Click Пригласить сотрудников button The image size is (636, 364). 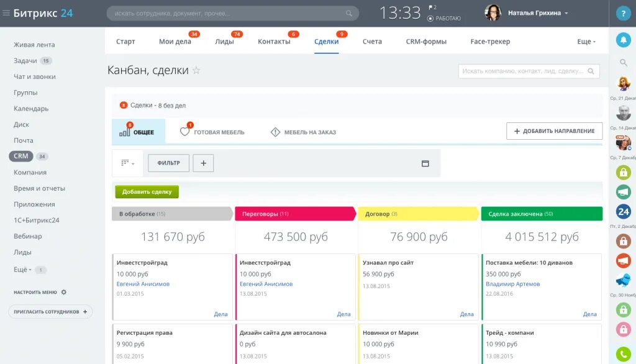pos(50,312)
